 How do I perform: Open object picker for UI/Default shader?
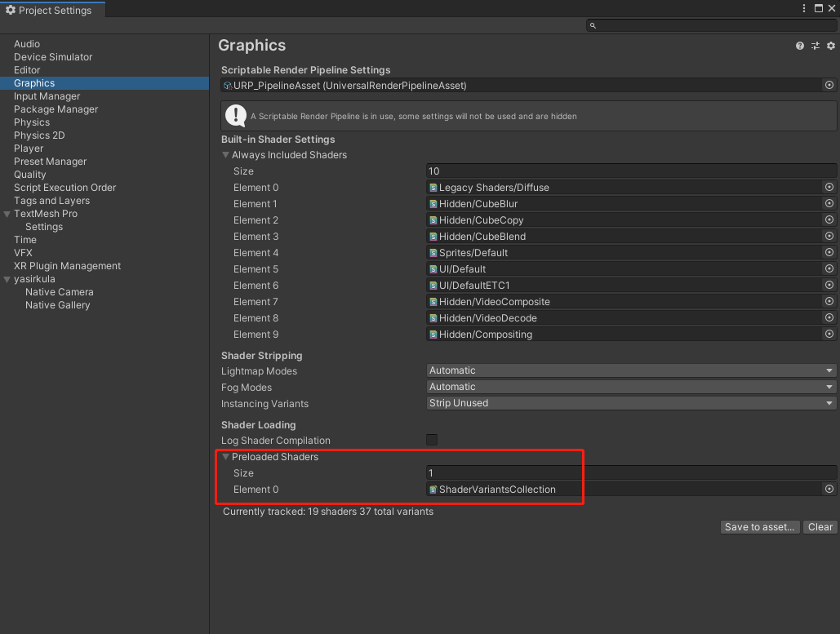pyautogui.click(x=829, y=268)
